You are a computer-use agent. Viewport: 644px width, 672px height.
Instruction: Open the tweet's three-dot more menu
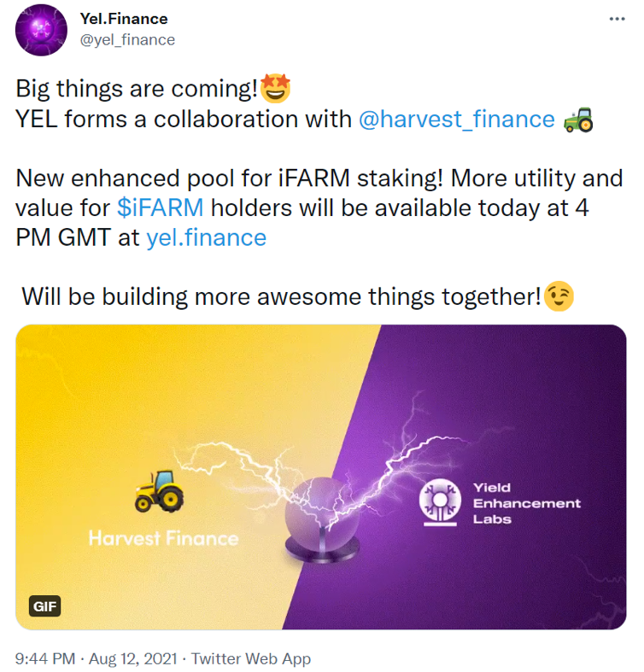click(617, 19)
